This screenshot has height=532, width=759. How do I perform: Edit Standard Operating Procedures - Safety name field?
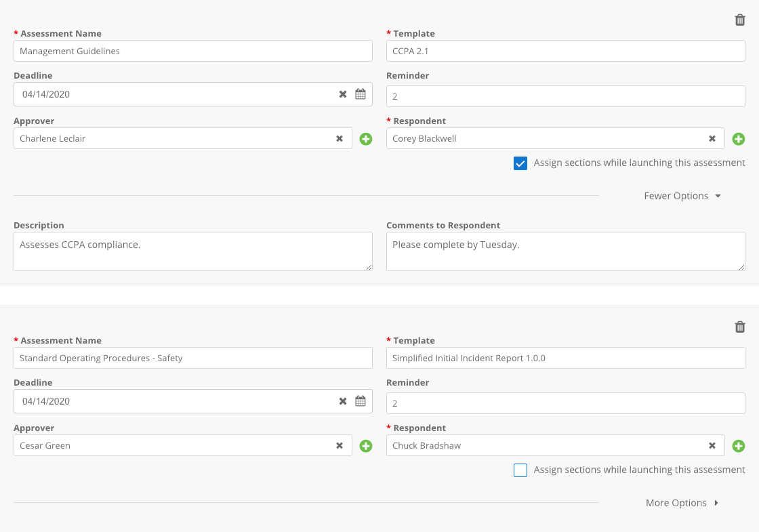click(x=193, y=358)
